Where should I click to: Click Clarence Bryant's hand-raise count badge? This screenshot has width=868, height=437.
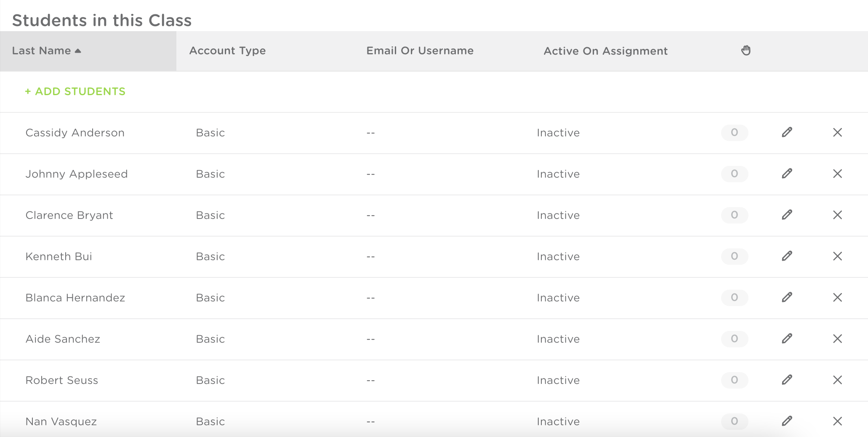tap(735, 215)
